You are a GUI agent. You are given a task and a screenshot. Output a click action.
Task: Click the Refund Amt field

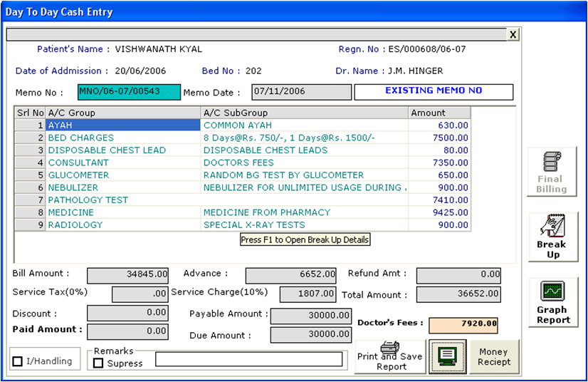click(x=458, y=275)
